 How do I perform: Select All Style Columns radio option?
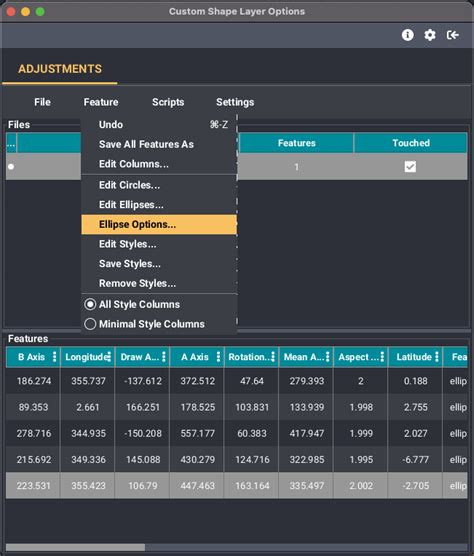coord(90,304)
